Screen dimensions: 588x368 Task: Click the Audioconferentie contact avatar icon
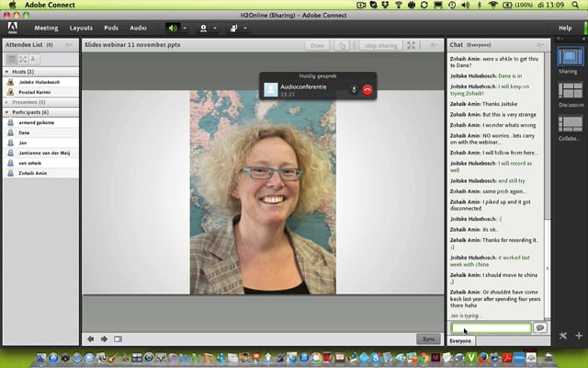point(271,90)
